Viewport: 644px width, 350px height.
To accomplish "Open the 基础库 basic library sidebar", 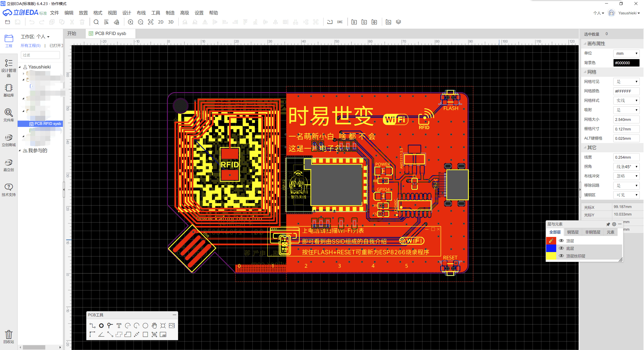I will click(9, 90).
